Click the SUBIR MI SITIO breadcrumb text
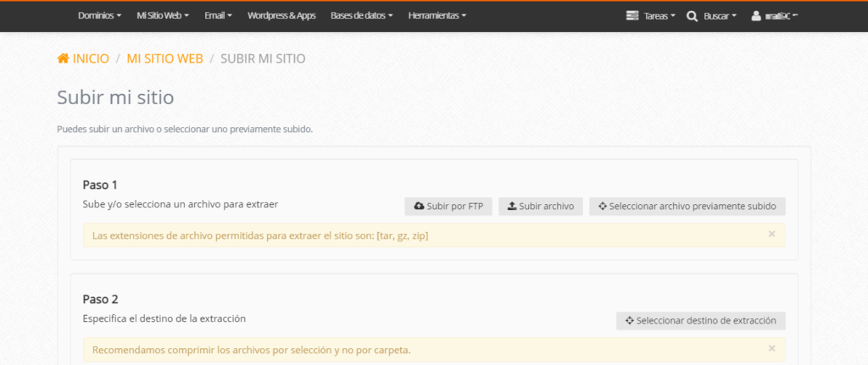The width and height of the screenshot is (868, 365). [x=263, y=58]
